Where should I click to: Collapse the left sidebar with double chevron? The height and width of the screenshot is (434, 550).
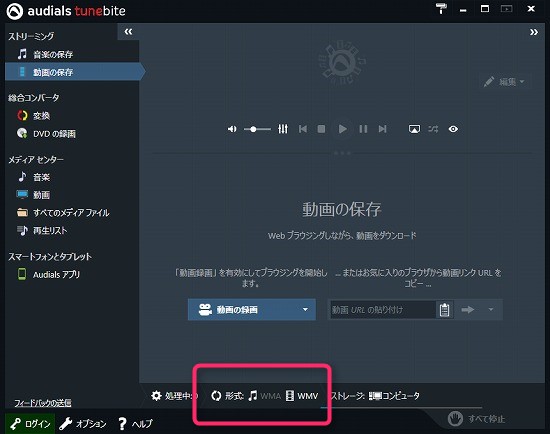(128, 32)
